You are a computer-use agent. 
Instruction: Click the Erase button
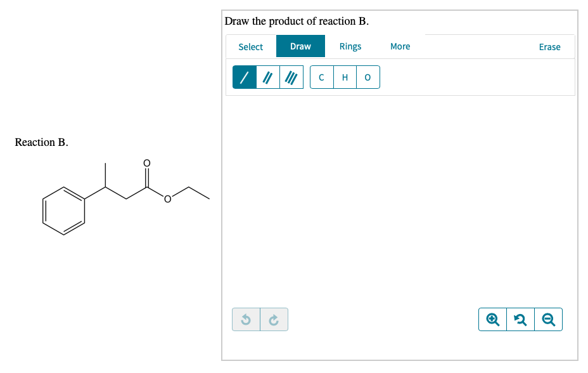(549, 47)
